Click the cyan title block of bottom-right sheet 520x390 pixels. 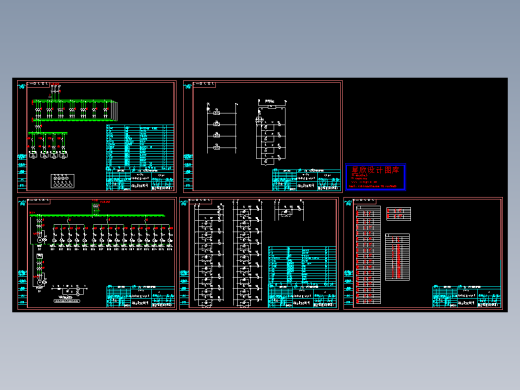coord(466,296)
